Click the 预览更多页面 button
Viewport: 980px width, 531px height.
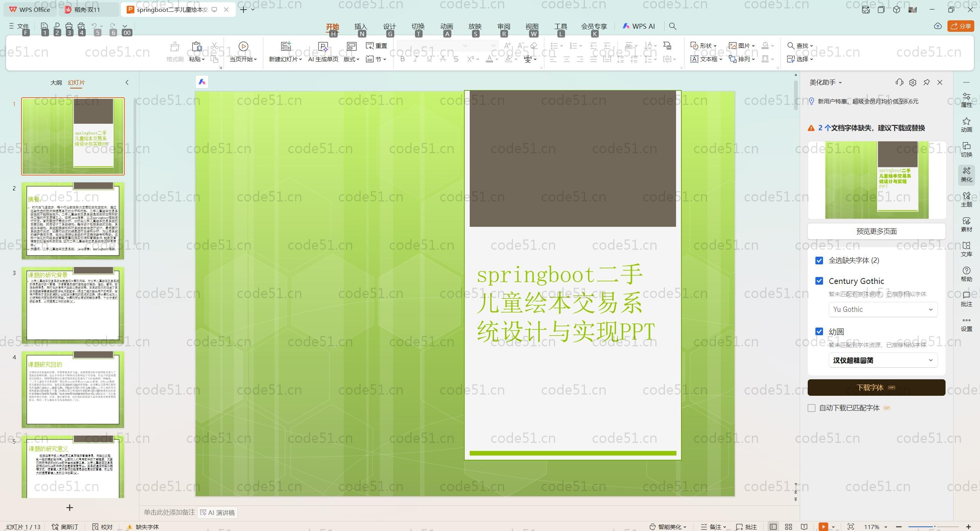click(x=876, y=231)
